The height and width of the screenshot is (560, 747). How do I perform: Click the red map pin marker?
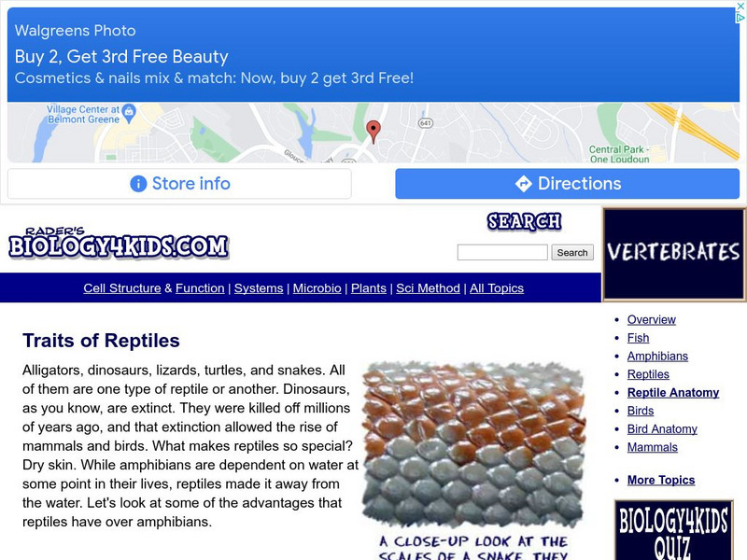click(x=373, y=132)
